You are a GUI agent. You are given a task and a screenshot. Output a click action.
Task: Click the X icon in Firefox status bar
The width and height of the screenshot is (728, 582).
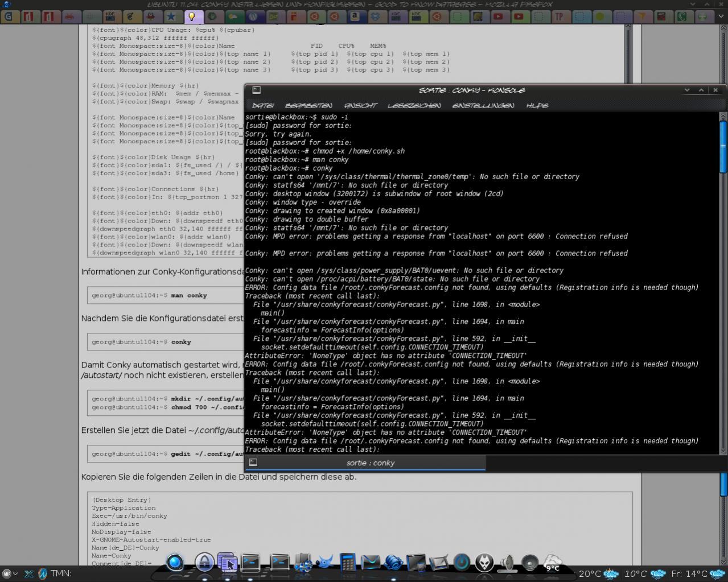pos(28,573)
